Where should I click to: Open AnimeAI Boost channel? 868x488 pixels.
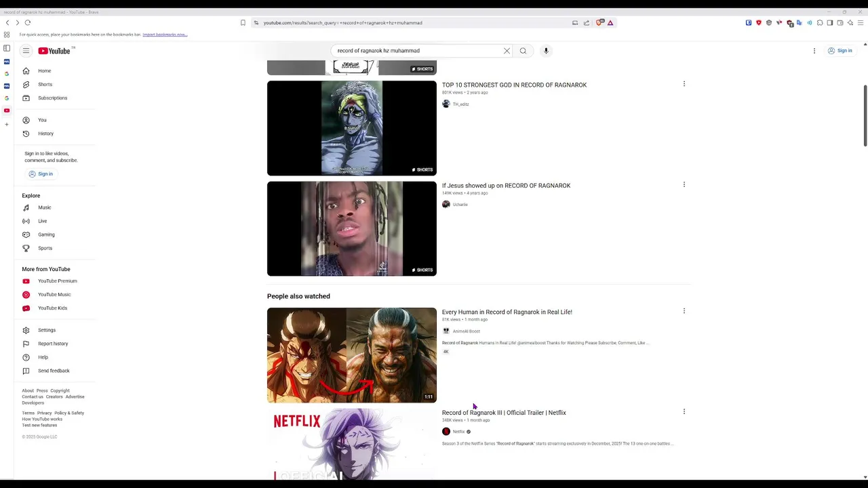click(x=466, y=331)
